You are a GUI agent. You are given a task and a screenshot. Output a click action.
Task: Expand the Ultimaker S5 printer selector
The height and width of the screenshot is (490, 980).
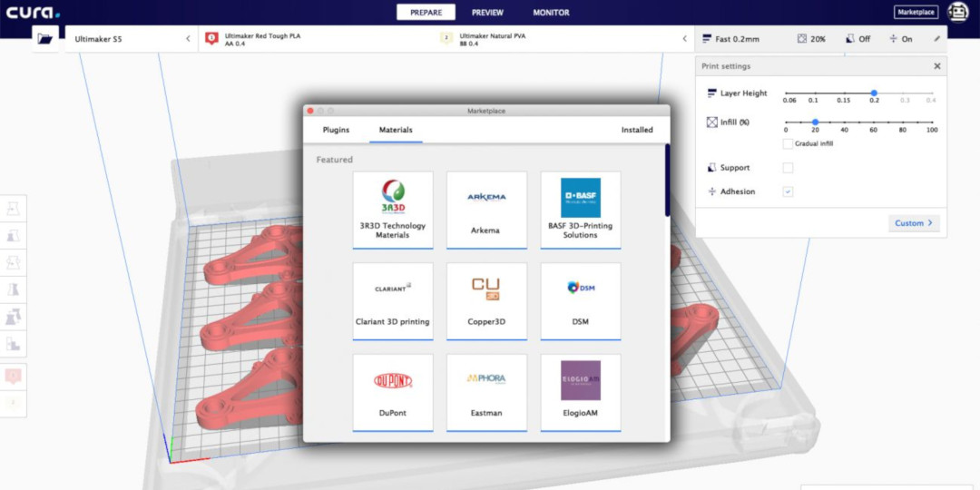click(132, 39)
